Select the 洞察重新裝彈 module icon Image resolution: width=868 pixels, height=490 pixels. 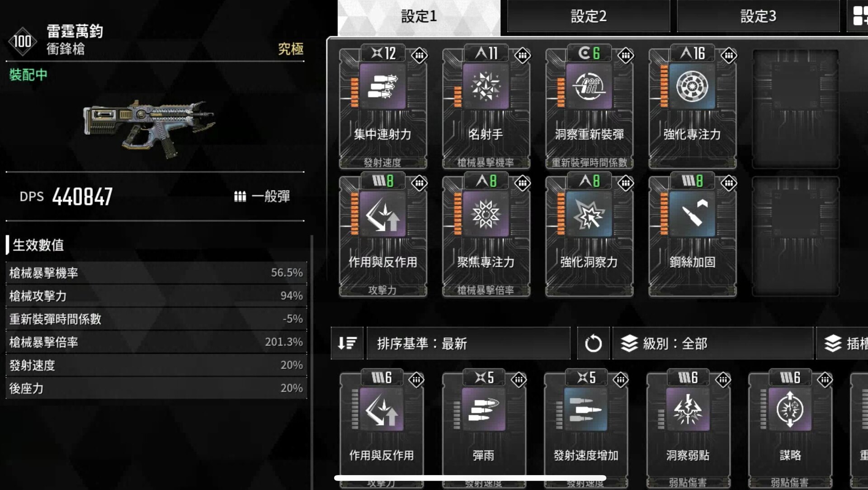click(589, 86)
